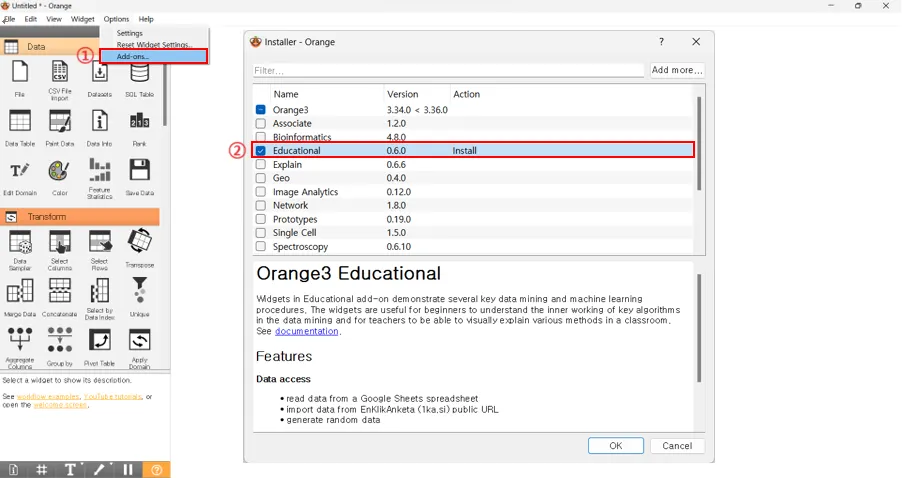The height and width of the screenshot is (478, 902).
Task: Uncheck the Educational add-on checkbox
Action: pyautogui.click(x=261, y=151)
